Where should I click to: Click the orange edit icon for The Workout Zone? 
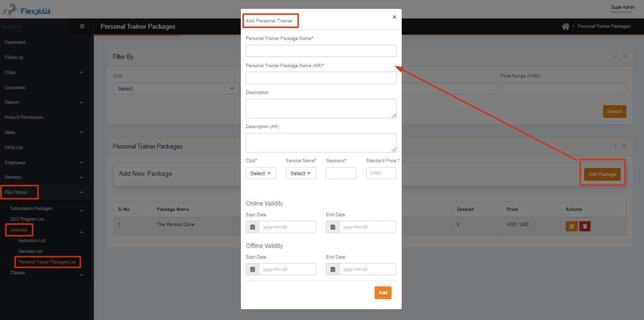[x=572, y=226]
